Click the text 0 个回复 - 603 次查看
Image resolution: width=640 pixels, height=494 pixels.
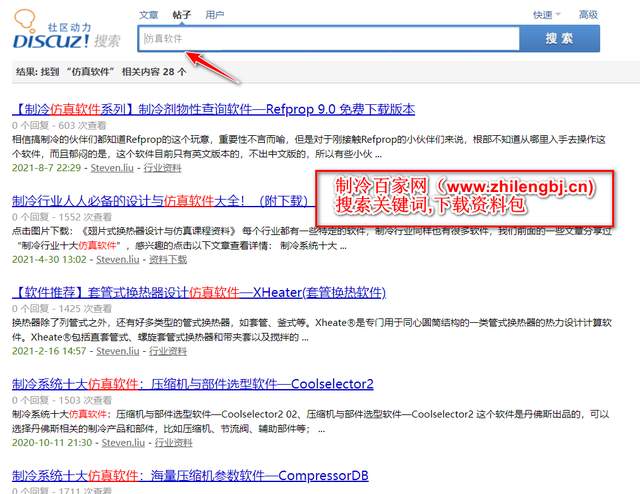(59, 125)
